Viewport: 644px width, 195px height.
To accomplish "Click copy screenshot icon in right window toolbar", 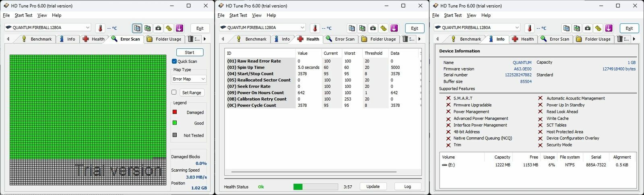I will click(x=577, y=28).
